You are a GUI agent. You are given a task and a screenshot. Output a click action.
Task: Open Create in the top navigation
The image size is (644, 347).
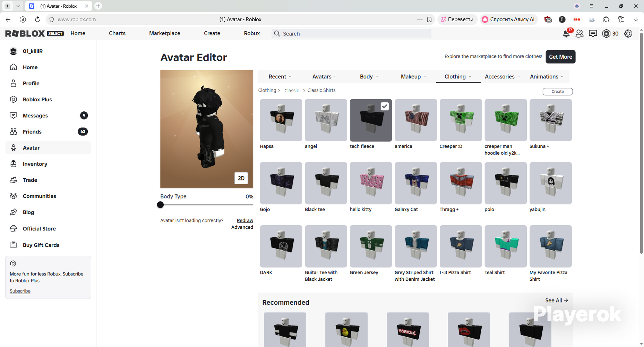(x=212, y=33)
